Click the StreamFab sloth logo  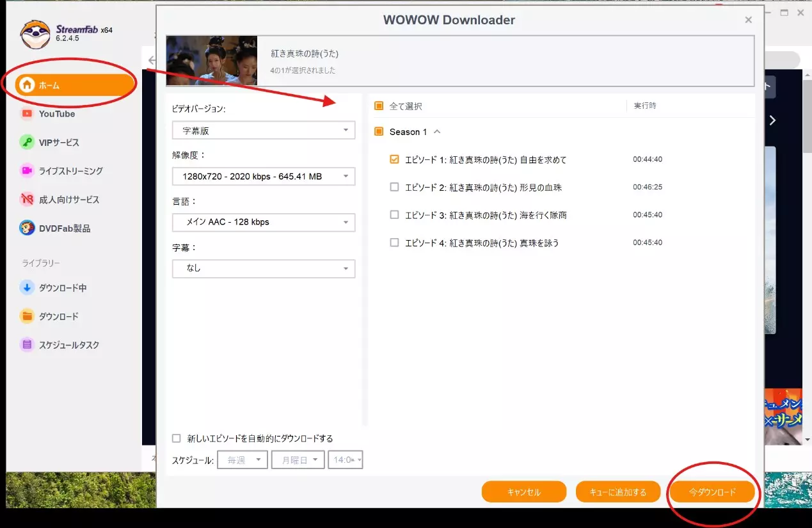pos(35,35)
